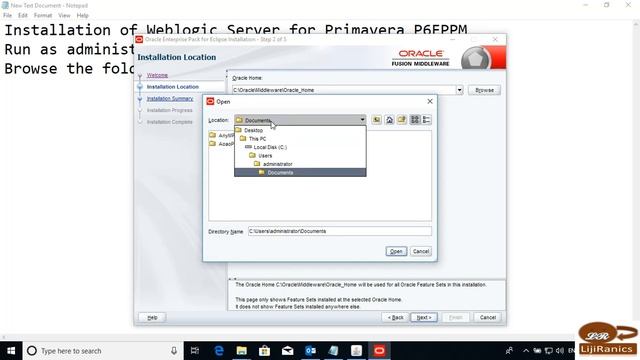Switch to Notepad taskbar icon
The image size is (640, 360).
333,351
